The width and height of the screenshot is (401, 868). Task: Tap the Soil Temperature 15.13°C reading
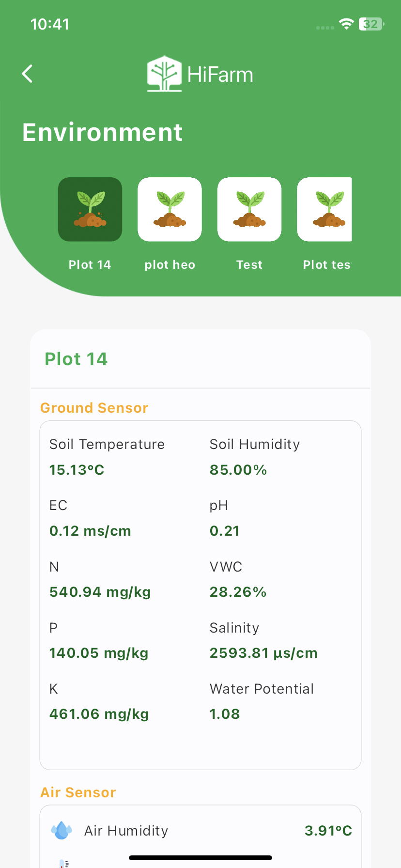(77, 470)
